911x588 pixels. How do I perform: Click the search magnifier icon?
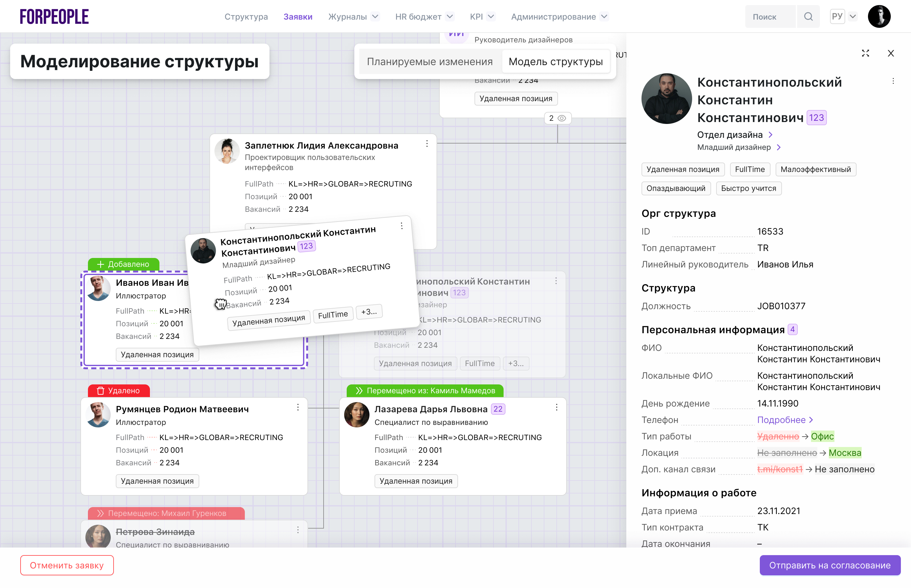pos(809,16)
